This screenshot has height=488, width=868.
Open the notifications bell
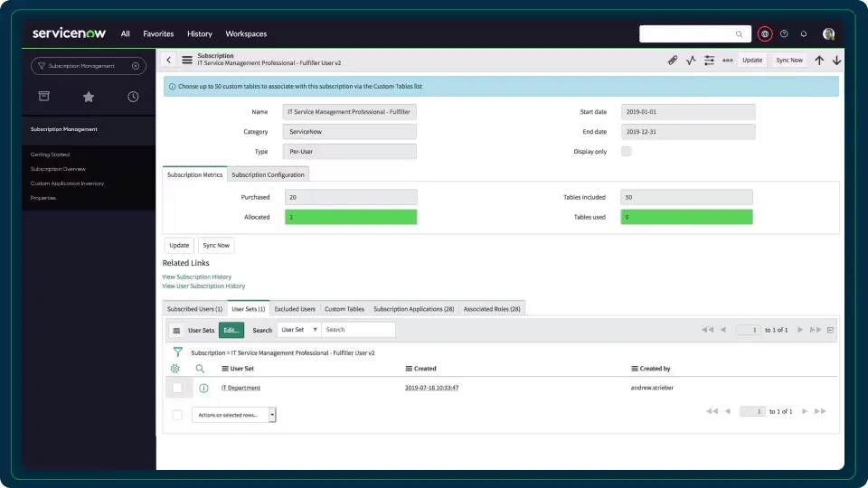tap(803, 34)
